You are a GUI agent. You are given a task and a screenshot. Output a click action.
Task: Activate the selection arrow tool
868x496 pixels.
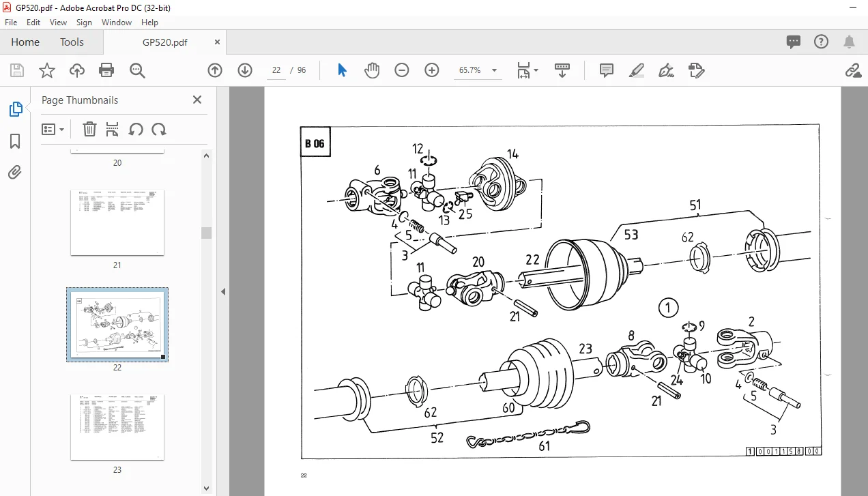click(x=343, y=70)
